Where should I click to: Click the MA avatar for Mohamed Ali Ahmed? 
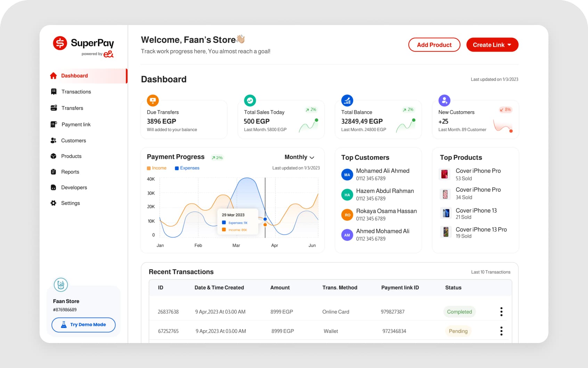coord(347,175)
